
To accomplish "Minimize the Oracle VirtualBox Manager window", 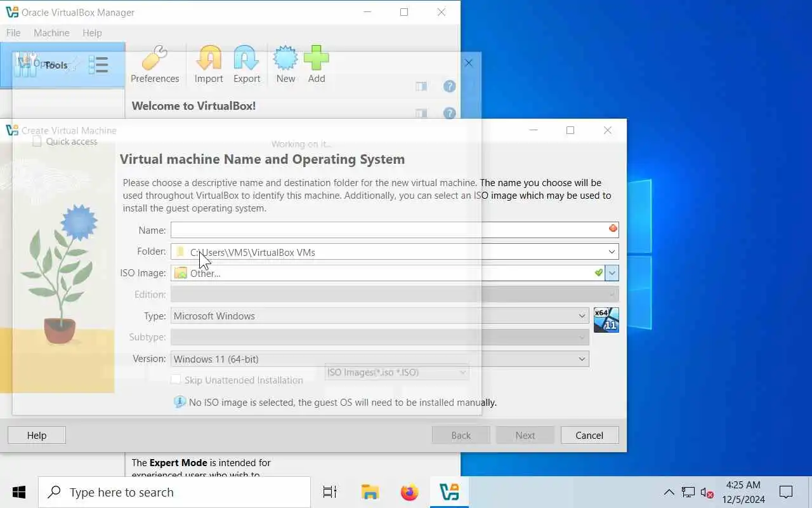I will tap(367, 12).
